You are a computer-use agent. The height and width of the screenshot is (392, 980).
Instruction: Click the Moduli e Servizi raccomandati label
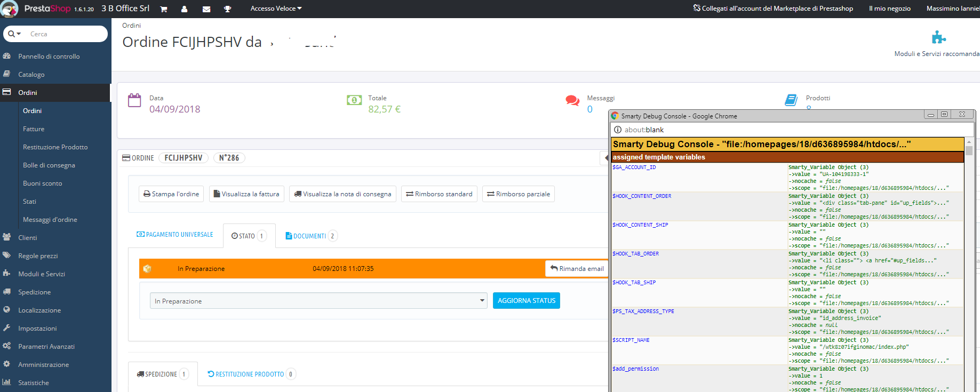937,53
